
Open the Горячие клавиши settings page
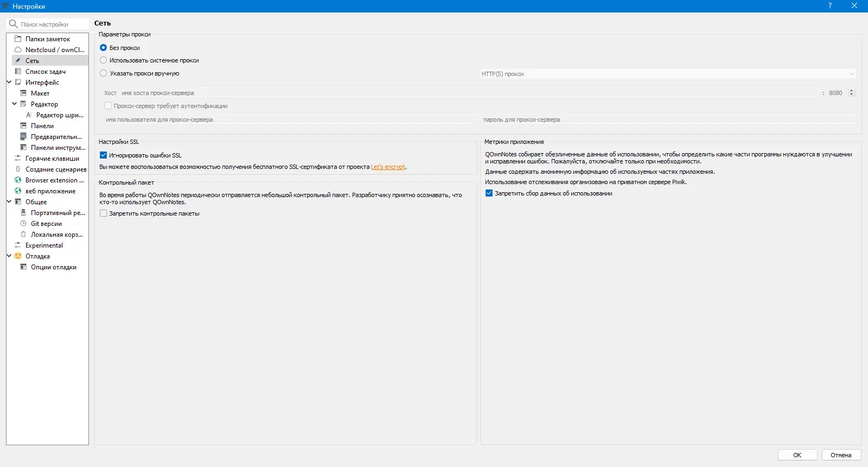[52, 159]
